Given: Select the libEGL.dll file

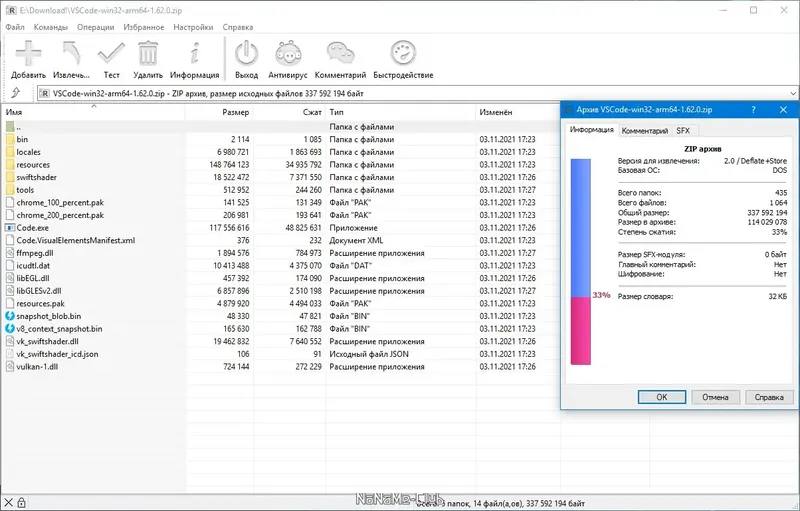Looking at the screenshot, I should (33, 278).
